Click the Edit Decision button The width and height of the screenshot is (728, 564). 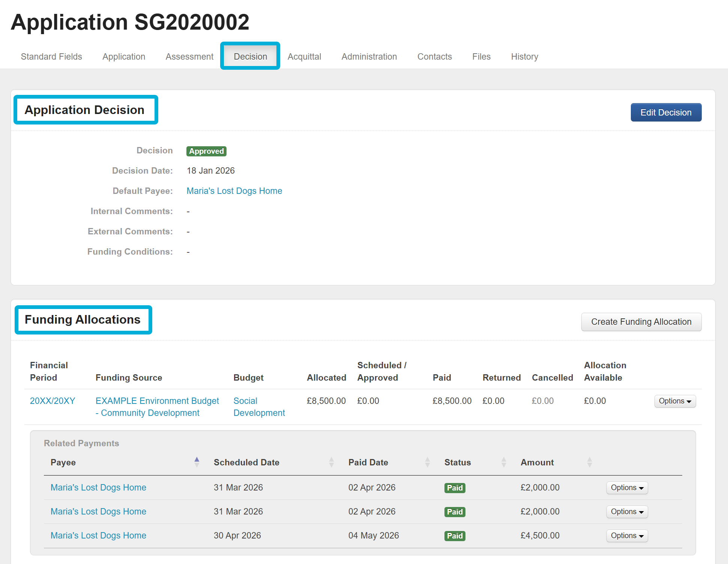click(666, 112)
